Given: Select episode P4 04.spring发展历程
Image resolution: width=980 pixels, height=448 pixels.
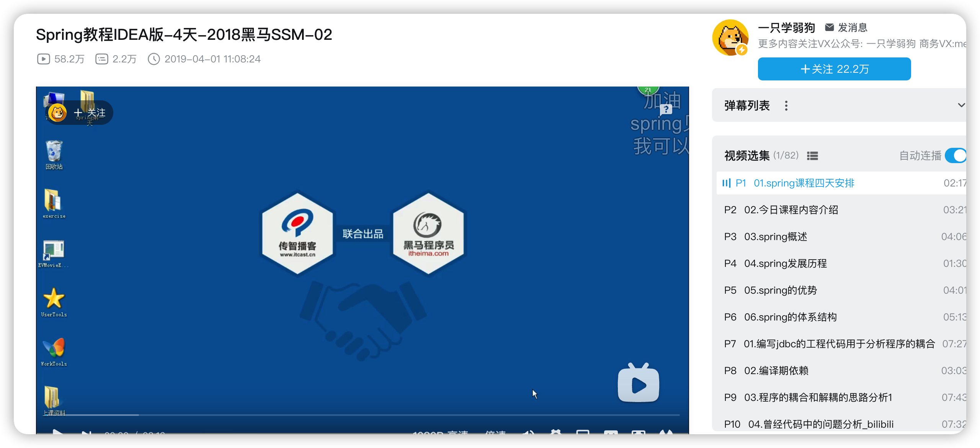Looking at the screenshot, I should click(841, 263).
